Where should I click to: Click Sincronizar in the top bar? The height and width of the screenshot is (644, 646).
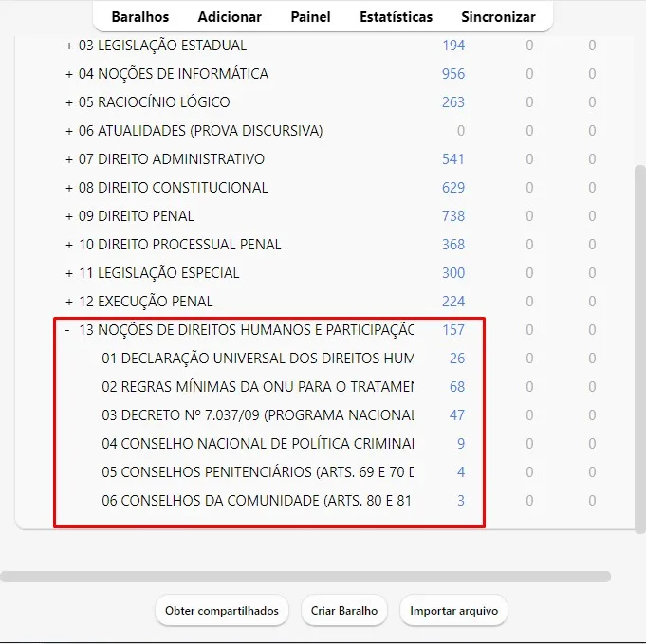point(498,17)
